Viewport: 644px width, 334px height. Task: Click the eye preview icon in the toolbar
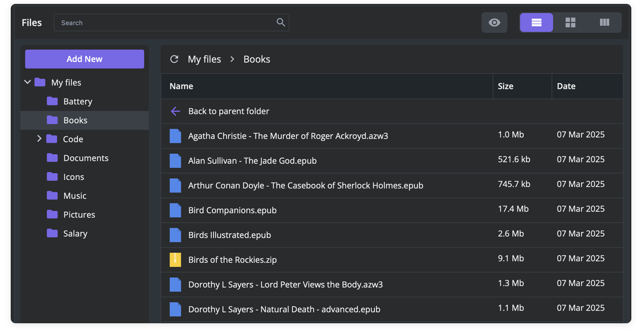click(494, 22)
